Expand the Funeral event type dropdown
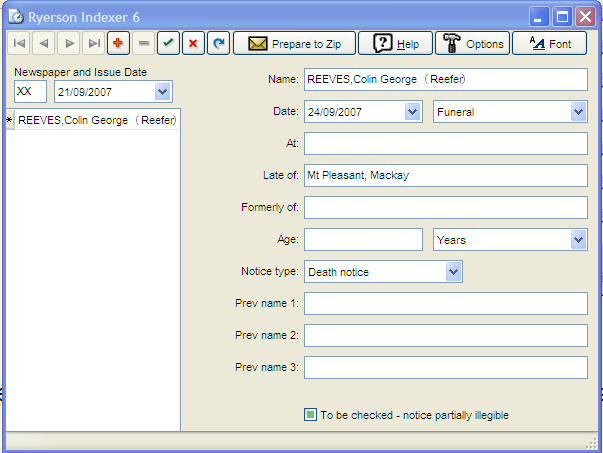 (577, 112)
